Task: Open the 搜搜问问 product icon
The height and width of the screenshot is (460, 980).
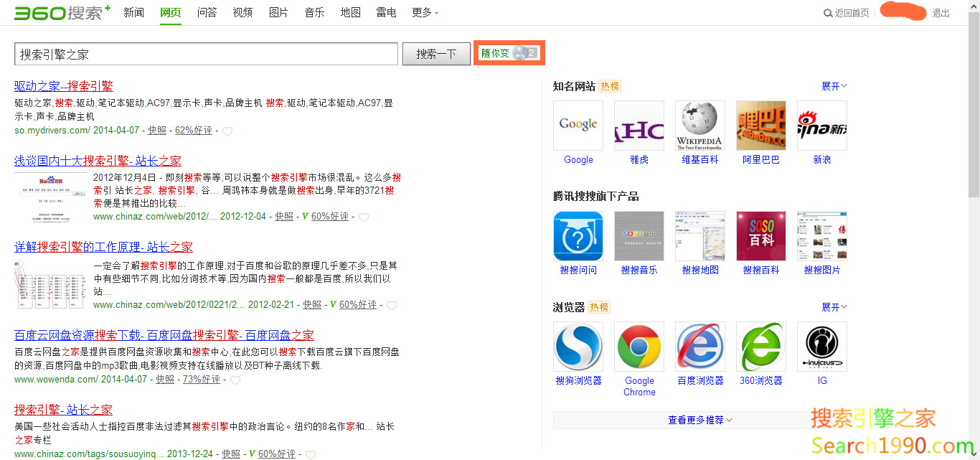Action: pyautogui.click(x=578, y=236)
